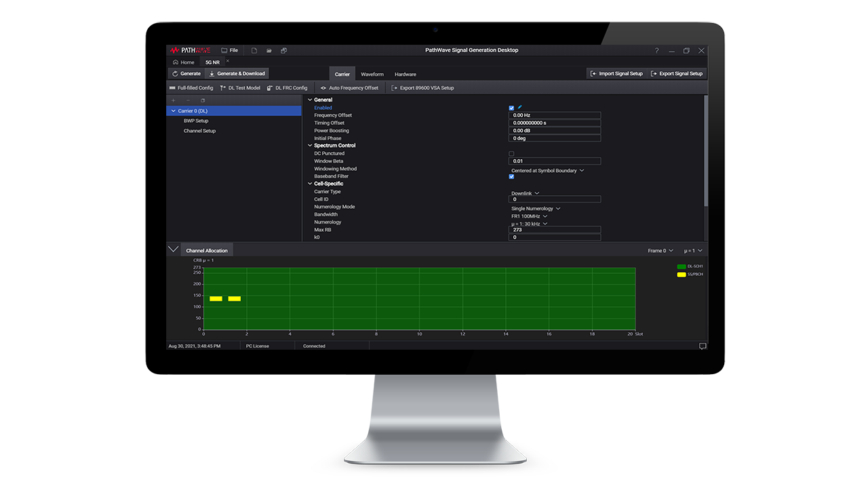The width and height of the screenshot is (868, 488).
Task: Enable the DC Punctured checkbox
Action: (511, 153)
